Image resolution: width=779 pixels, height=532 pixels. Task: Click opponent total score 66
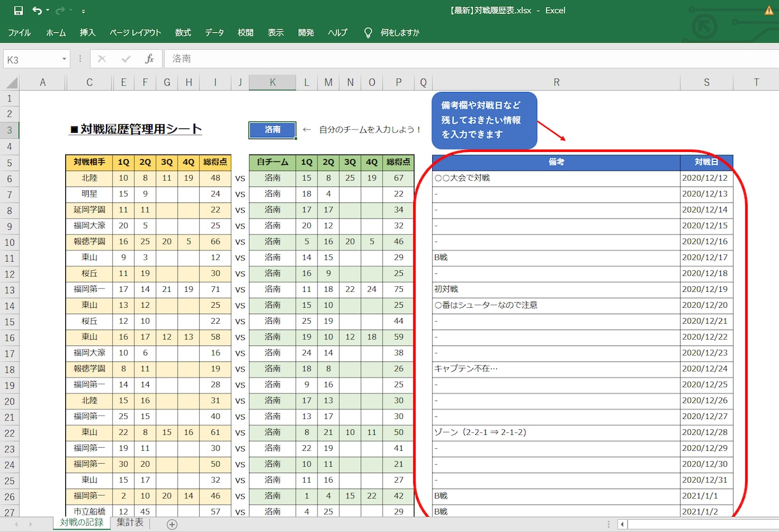(215, 241)
